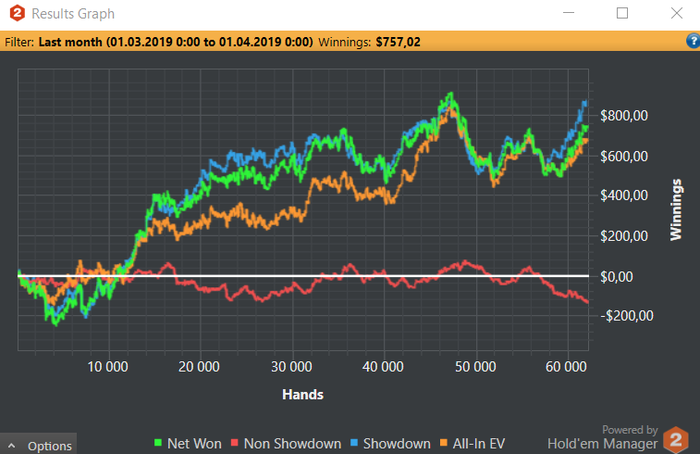Click the Results Graph window title
The width and height of the screenshot is (700, 454).
coord(73,13)
